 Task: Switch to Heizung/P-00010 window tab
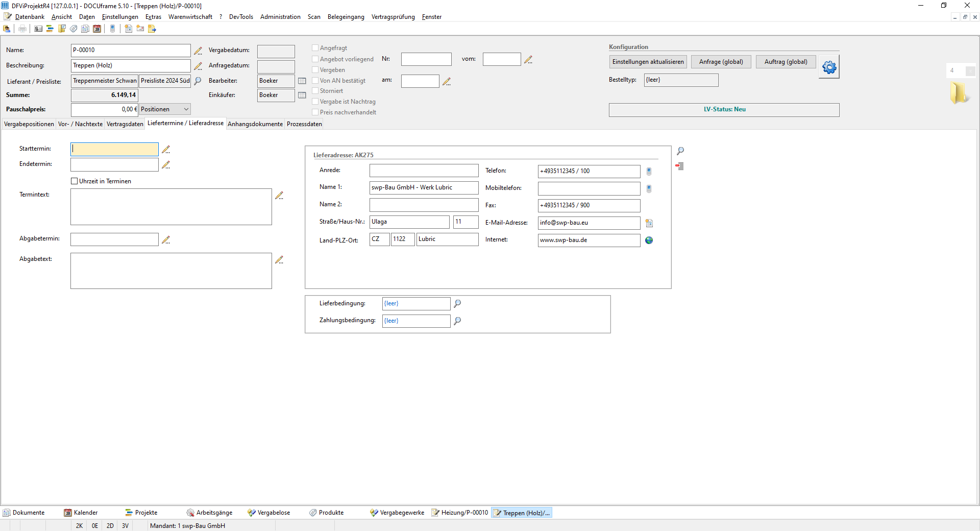coord(460,513)
